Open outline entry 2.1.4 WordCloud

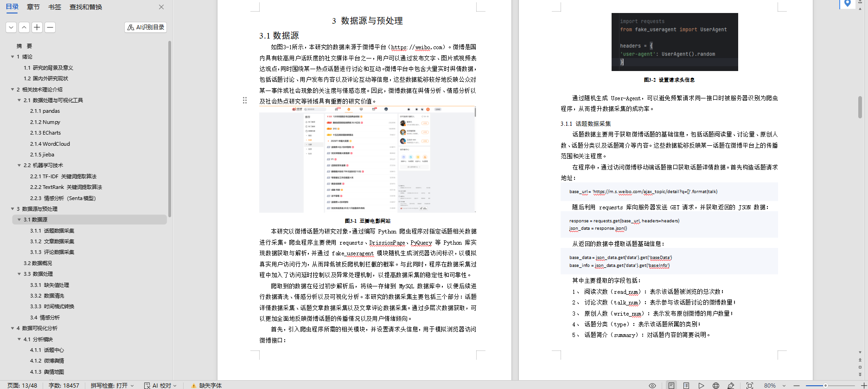pos(50,144)
